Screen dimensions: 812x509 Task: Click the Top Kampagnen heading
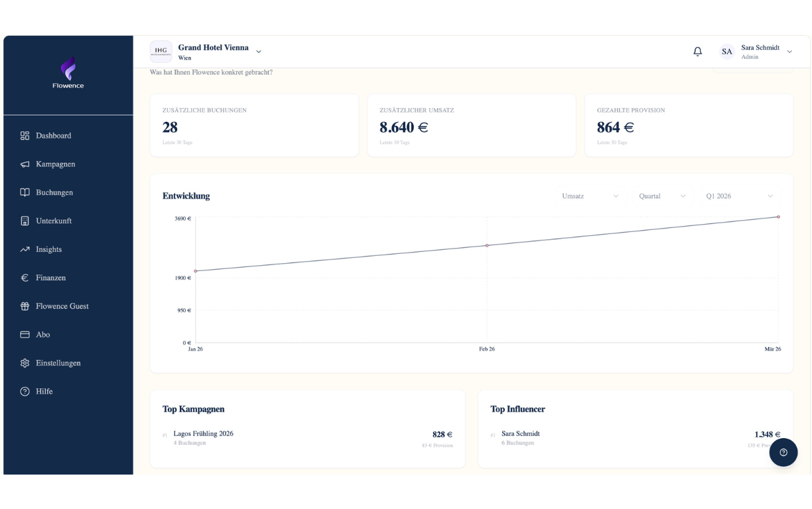(194, 410)
